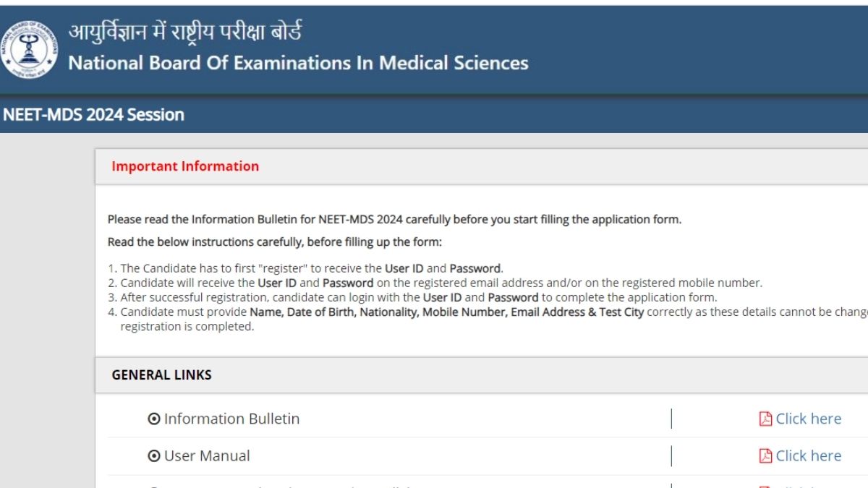The width and height of the screenshot is (868, 488).
Task: Click the NBEMS circular emblem logo
Action: (27, 49)
